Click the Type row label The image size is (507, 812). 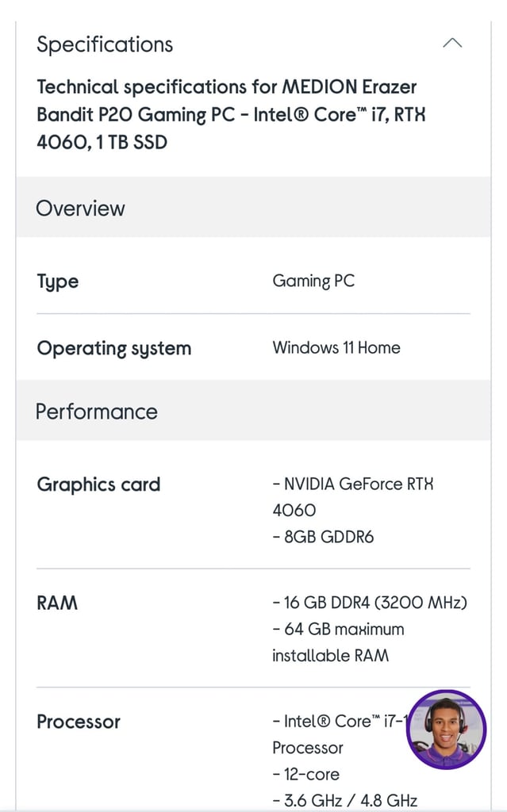[58, 282]
